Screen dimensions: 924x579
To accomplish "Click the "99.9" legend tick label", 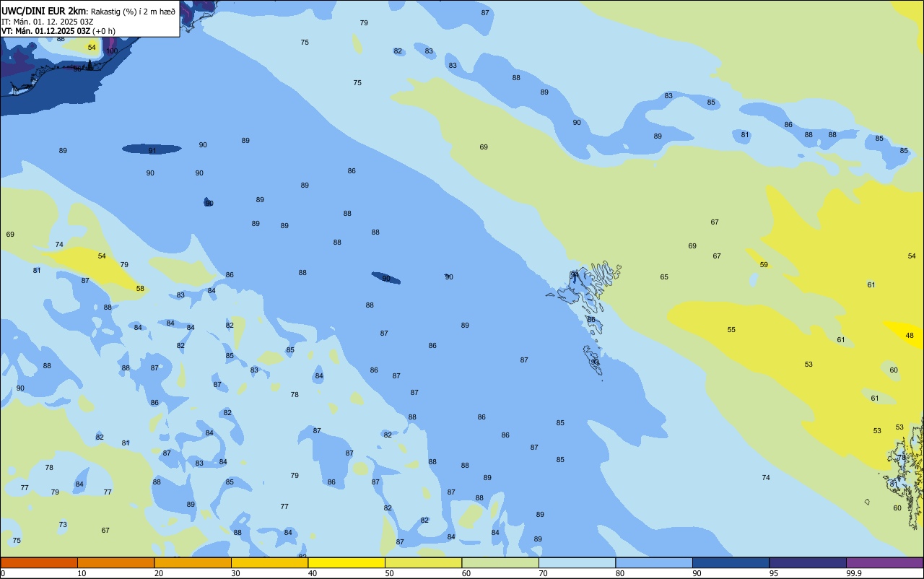I will pyautogui.click(x=853, y=573).
